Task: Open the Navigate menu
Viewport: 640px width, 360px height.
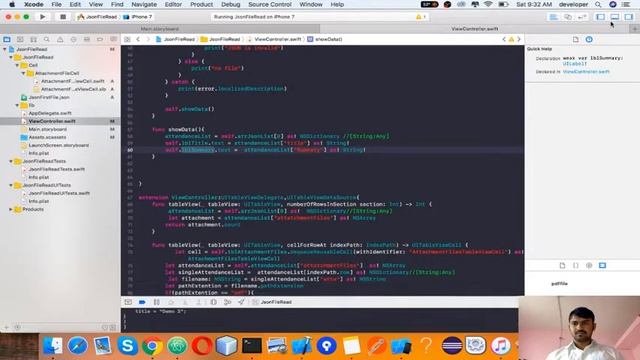Action: point(144,4)
